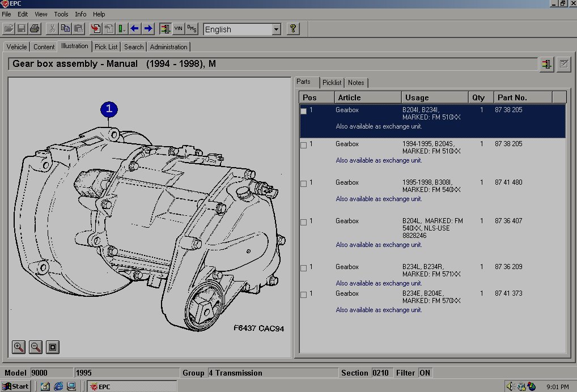The width and height of the screenshot is (577, 392).
Task: Open the Notes panel tab
Action: (356, 83)
